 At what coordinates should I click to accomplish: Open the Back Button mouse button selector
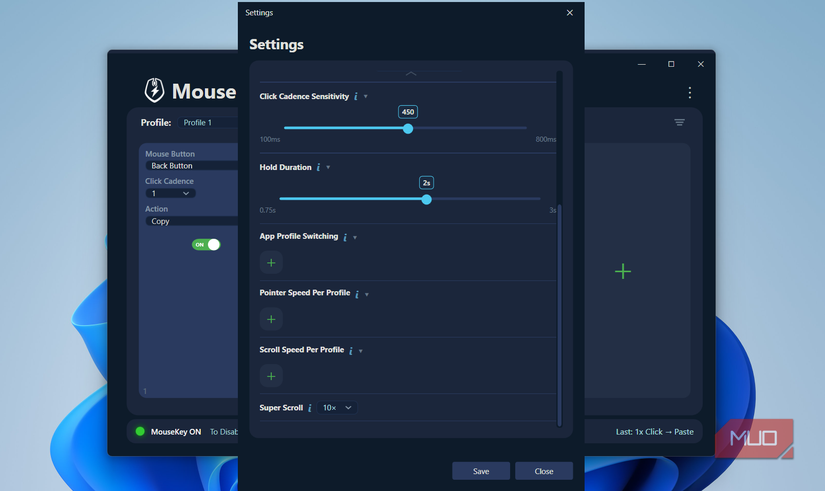coord(192,166)
